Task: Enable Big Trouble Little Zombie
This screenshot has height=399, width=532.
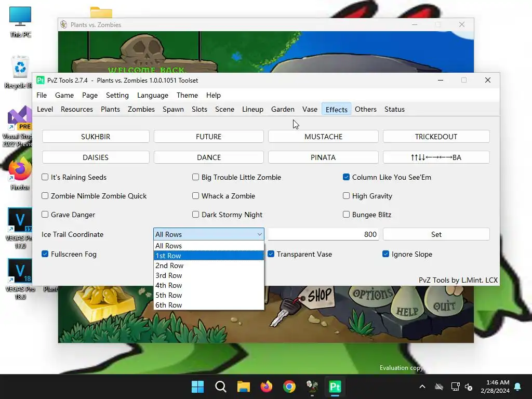Action: (195, 177)
